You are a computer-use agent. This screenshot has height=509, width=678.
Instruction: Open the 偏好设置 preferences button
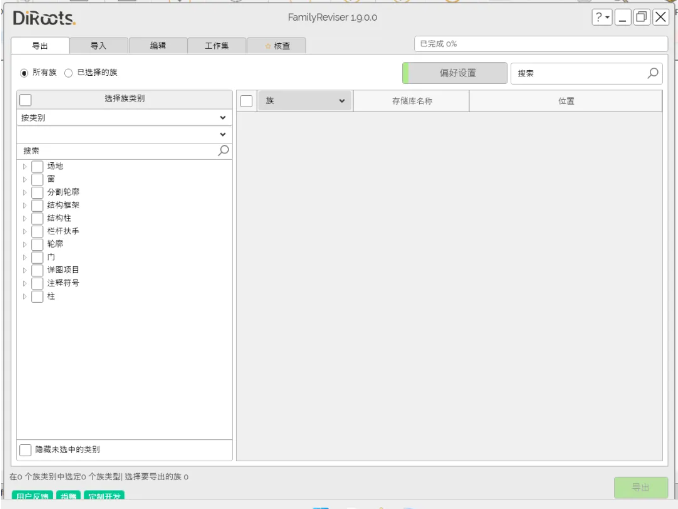[455, 73]
